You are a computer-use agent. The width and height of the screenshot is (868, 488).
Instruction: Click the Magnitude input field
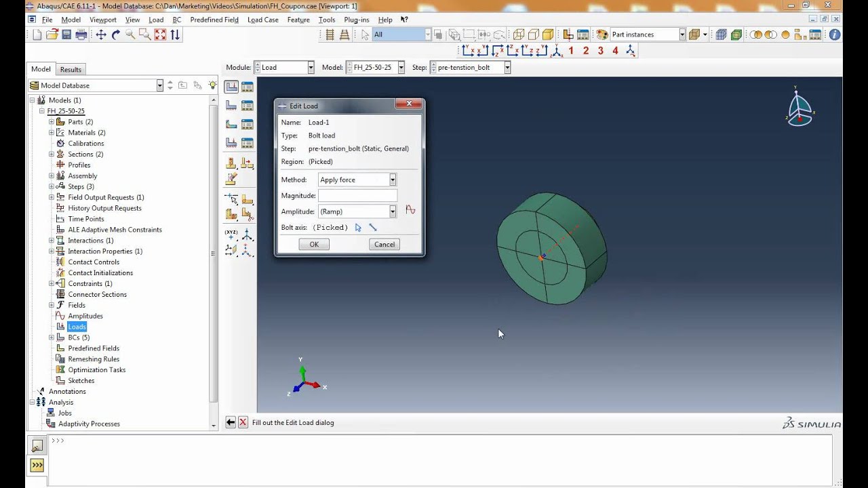[357, 196]
